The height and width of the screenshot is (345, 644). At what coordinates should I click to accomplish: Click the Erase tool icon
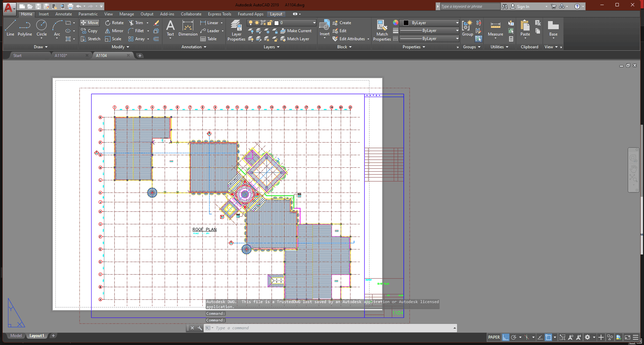pos(156,23)
